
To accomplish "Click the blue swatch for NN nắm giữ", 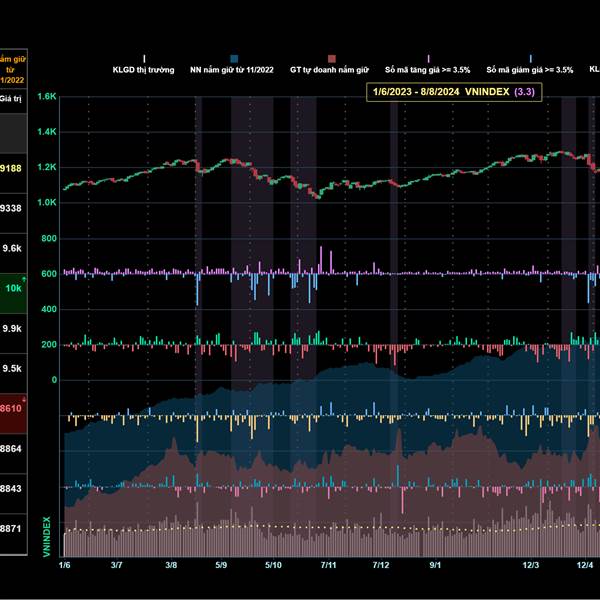I will [x=234, y=59].
